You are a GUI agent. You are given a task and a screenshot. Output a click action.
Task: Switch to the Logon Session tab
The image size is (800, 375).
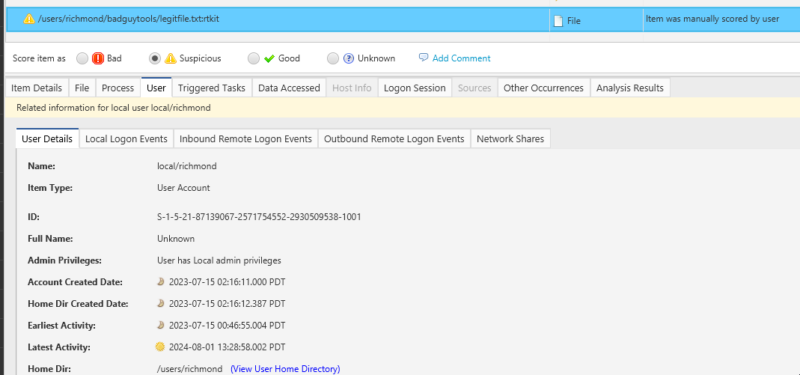(x=415, y=88)
